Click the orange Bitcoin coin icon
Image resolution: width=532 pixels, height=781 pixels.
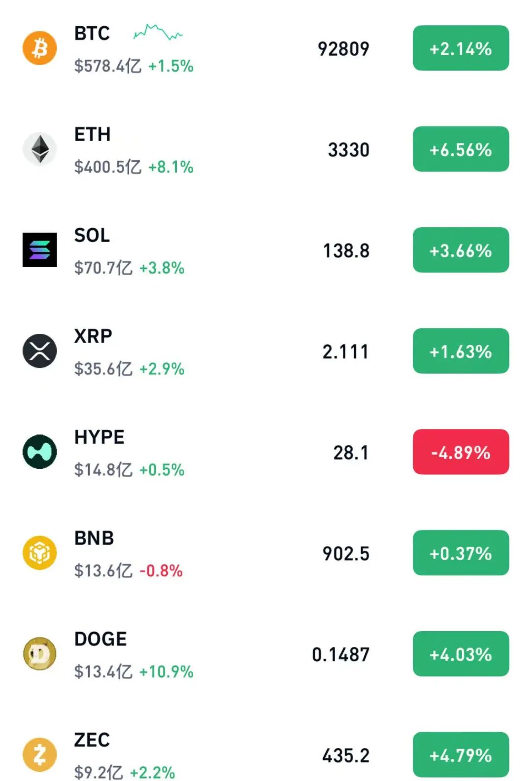(x=39, y=48)
